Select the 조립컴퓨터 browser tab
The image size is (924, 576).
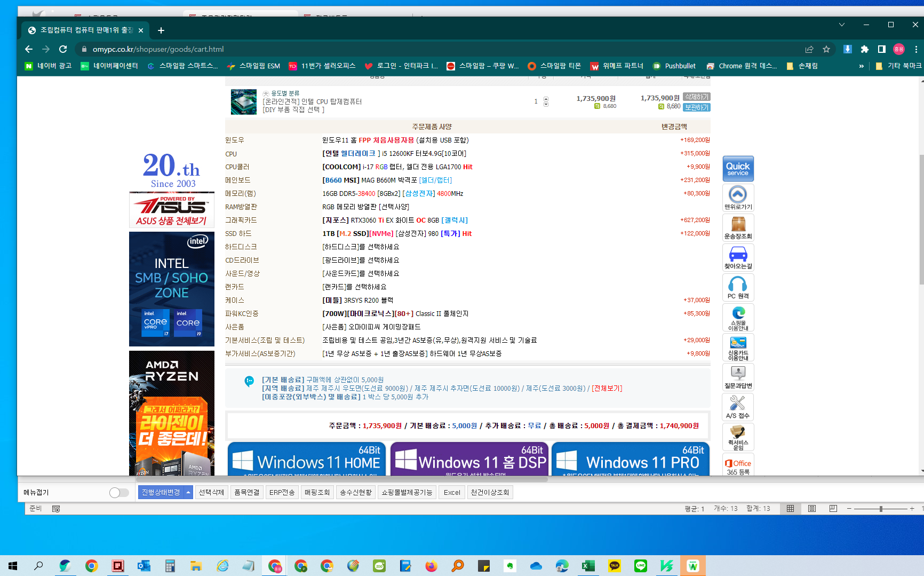click(85, 30)
